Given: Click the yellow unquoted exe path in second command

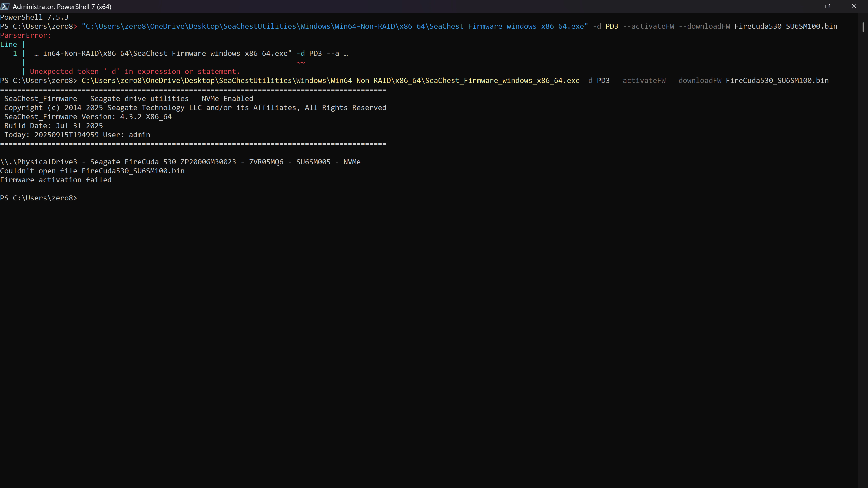Looking at the screenshot, I should (330, 80).
